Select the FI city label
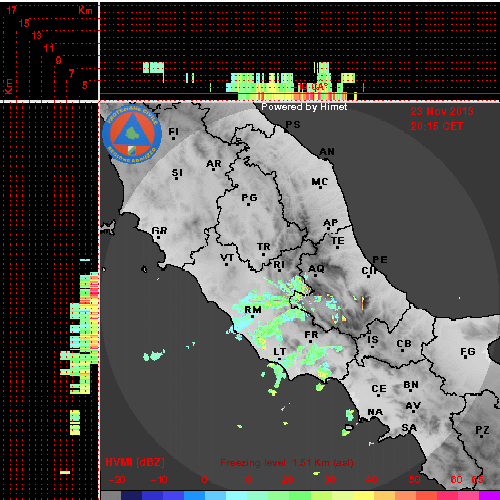The width and height of the screenshot is (500, 500). pyautogui.click(x=173, y=132)
